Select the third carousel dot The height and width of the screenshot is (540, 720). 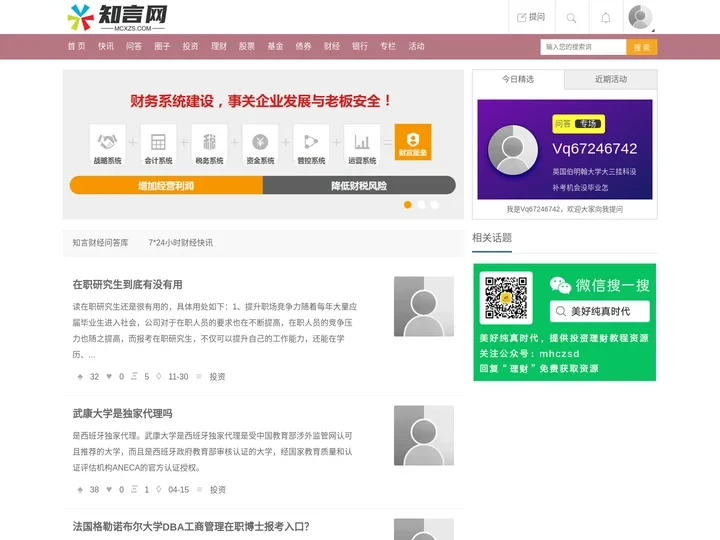coord(434,205)
